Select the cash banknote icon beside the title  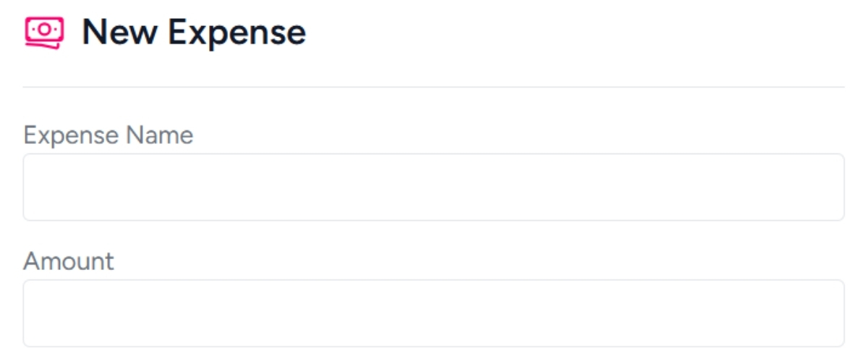44,33
